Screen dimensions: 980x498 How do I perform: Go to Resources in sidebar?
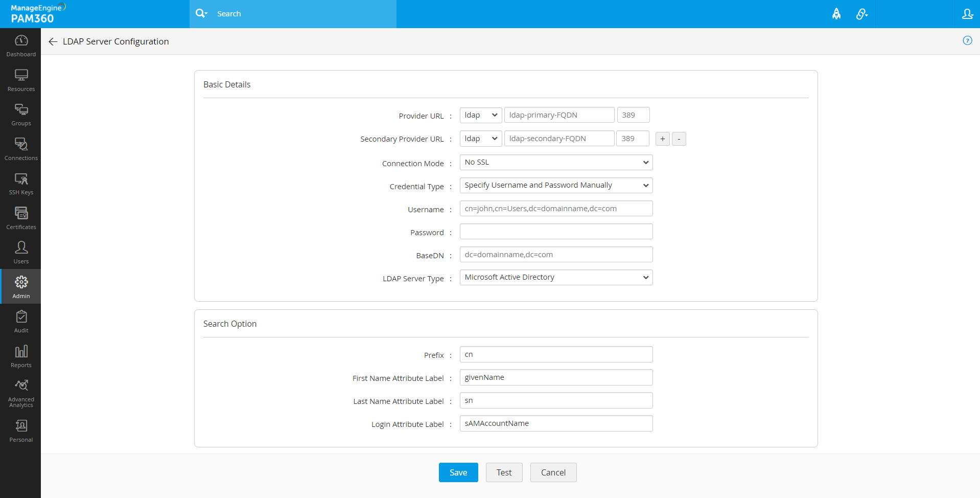pyautogui.click(x=21, y=80)
